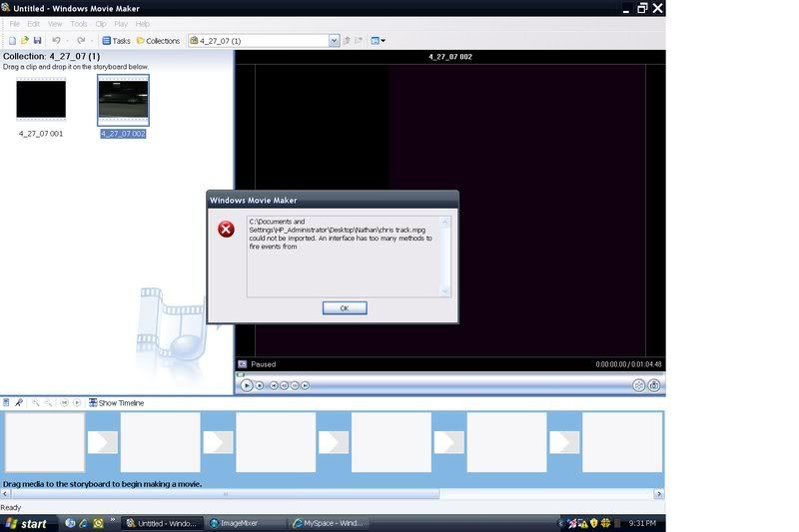799x532 pixels.
Task: Click the Show Timeline button
Action: coord(116,402)
